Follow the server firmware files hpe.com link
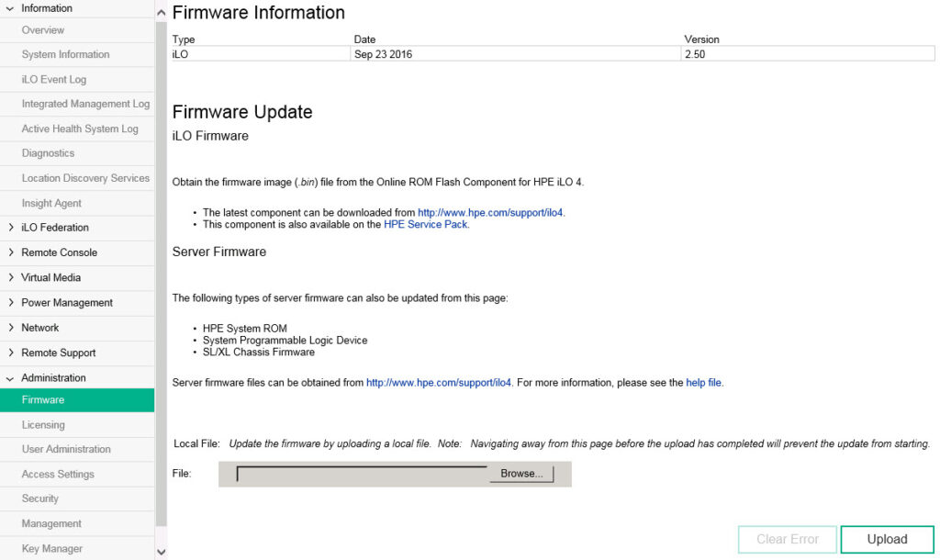 click(x=438, y=383)
